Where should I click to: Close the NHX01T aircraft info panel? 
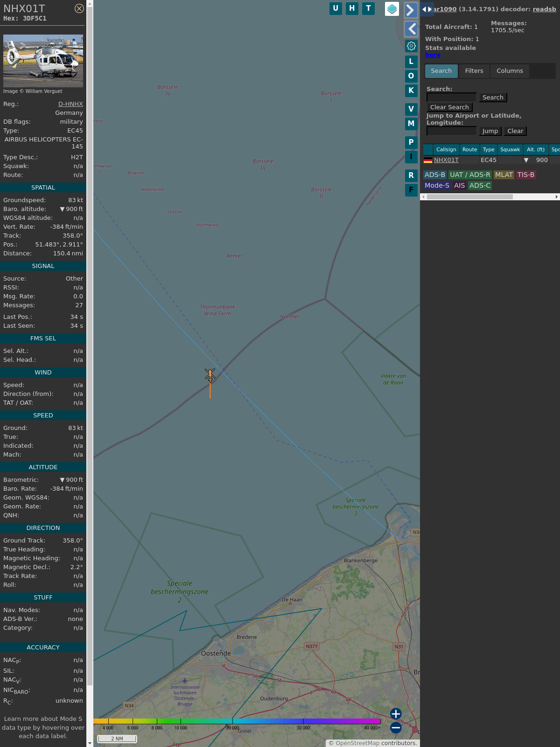79,8
